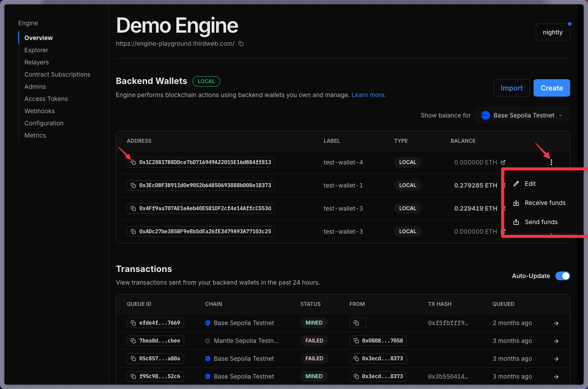Go to Admins in the sidebar
Image resolution: width=588 pixels, height=389 pixels.
(x=35, y=87)
